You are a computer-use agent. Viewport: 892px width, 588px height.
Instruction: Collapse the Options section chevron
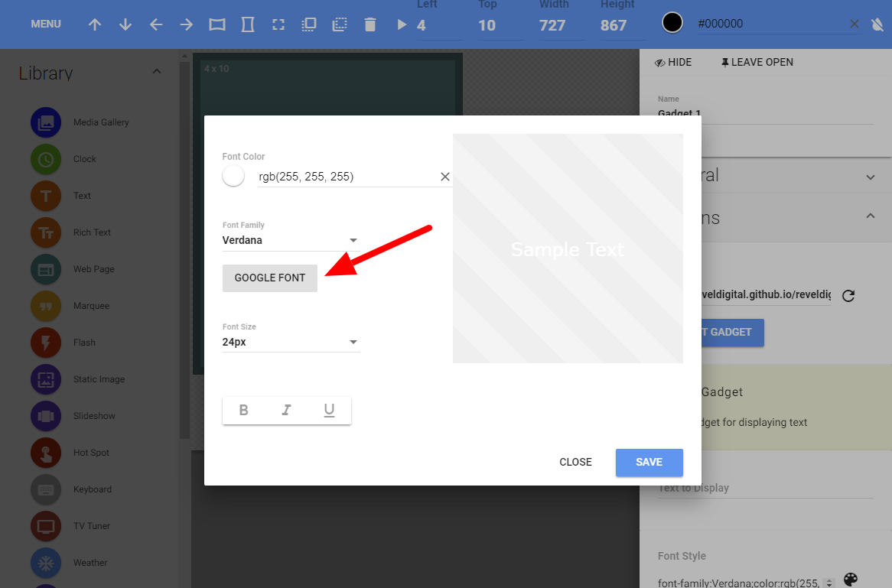point(871,216)
